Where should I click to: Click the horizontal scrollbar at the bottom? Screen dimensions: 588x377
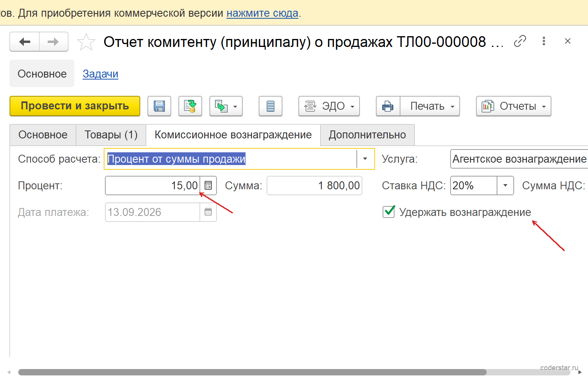252,372
